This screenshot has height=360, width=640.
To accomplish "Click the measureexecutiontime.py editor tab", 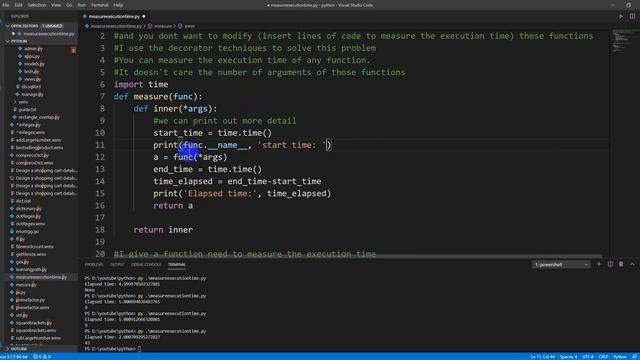I will pos(114,16).
